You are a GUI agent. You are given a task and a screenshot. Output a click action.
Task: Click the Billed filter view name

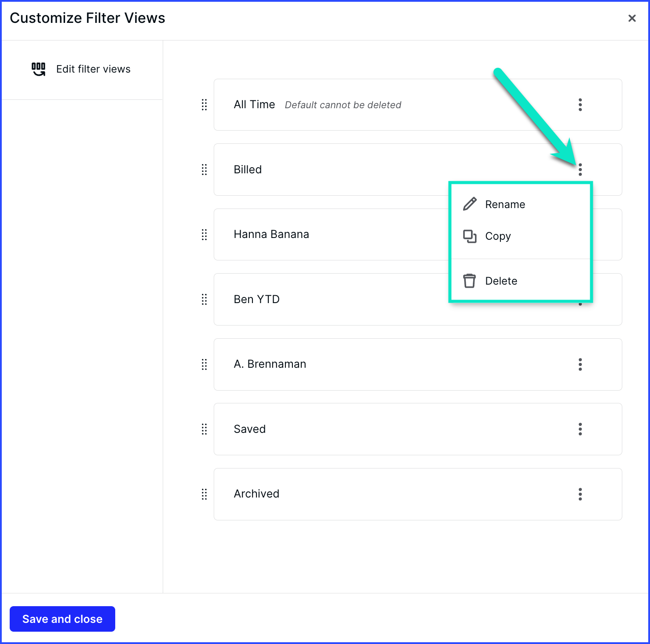click(248, 169)
